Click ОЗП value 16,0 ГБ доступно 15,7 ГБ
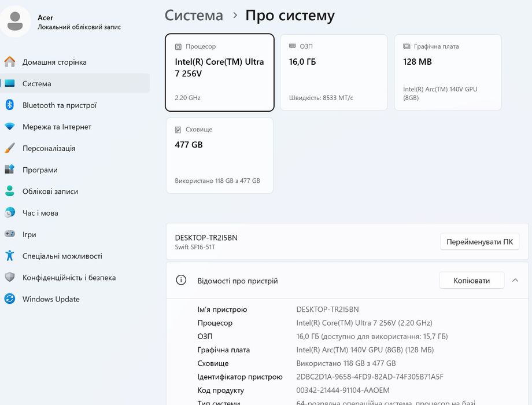This screenshot has height=405, width=532. [x=372, y=336]
